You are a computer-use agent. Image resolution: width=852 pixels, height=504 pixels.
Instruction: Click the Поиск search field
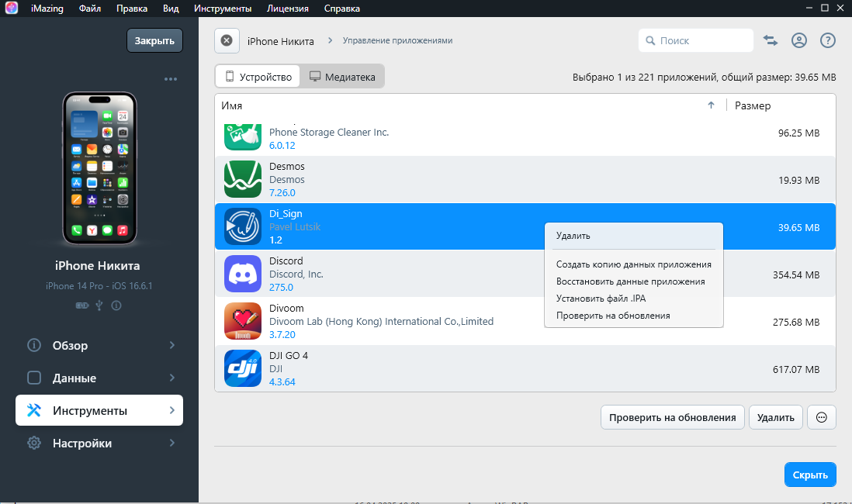[695, 41]
